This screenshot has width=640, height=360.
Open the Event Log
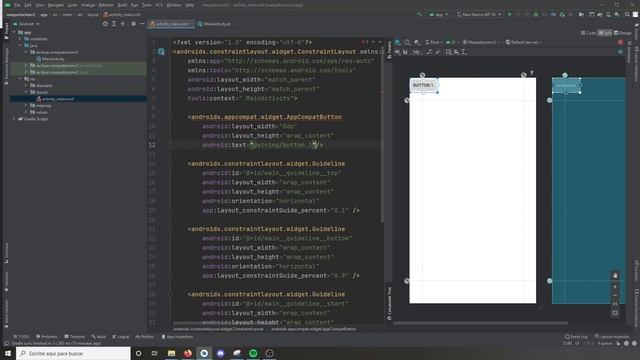pos(576,337)
